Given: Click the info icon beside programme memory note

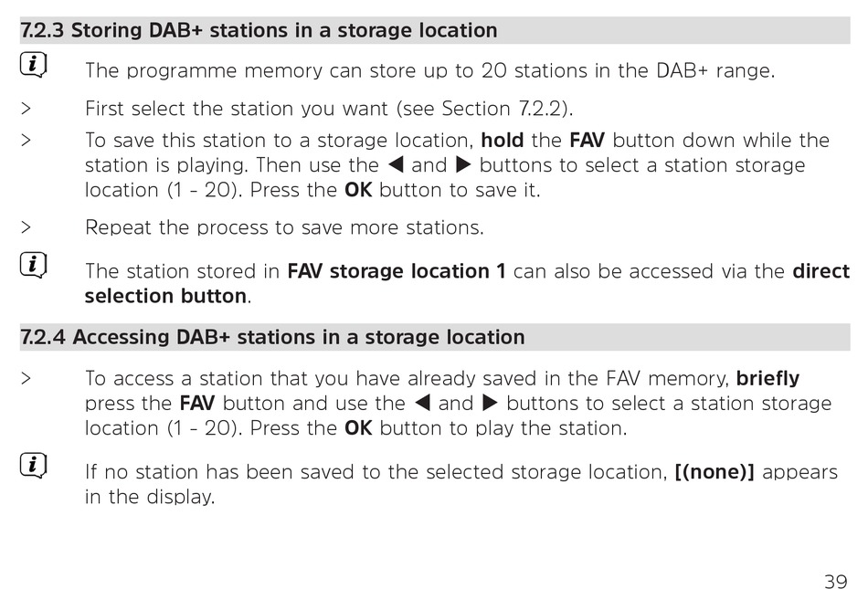Looking at the screenshot, I should [33, 65].
